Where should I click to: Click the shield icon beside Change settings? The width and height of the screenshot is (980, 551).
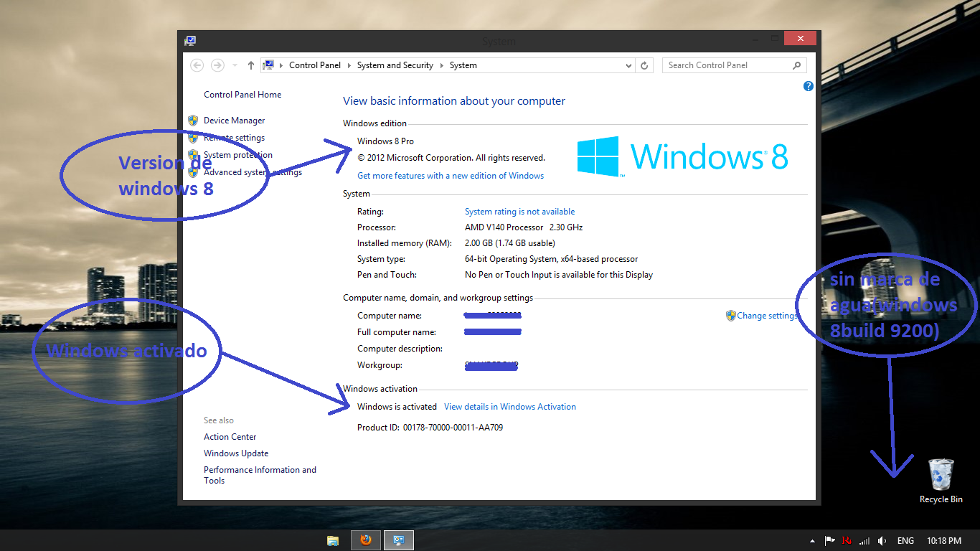tap(730, 316)
